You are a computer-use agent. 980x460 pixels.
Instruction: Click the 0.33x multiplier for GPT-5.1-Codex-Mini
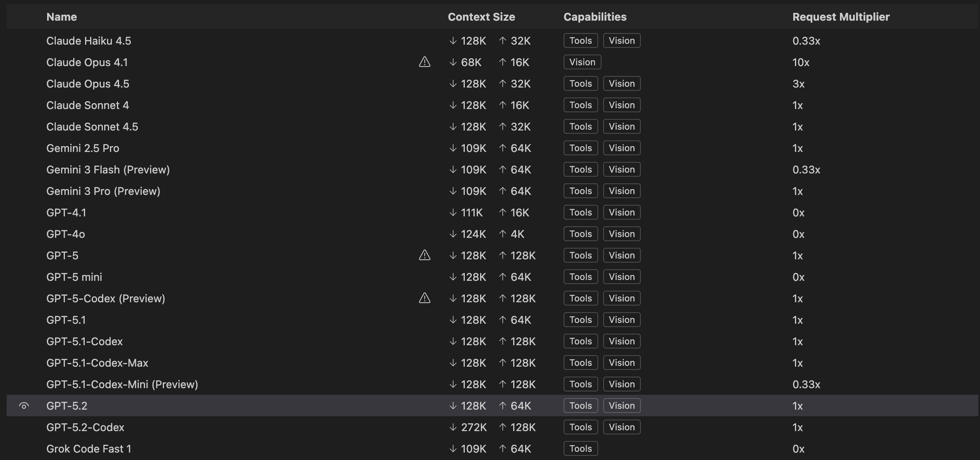(x=806, y=384)
